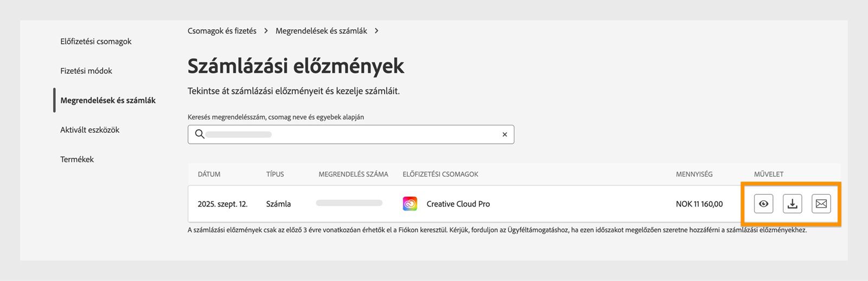This screenshot has height=281, width=868.
Task: Download the invoice for Creative Cloud Pro
Action: point(793,204)
